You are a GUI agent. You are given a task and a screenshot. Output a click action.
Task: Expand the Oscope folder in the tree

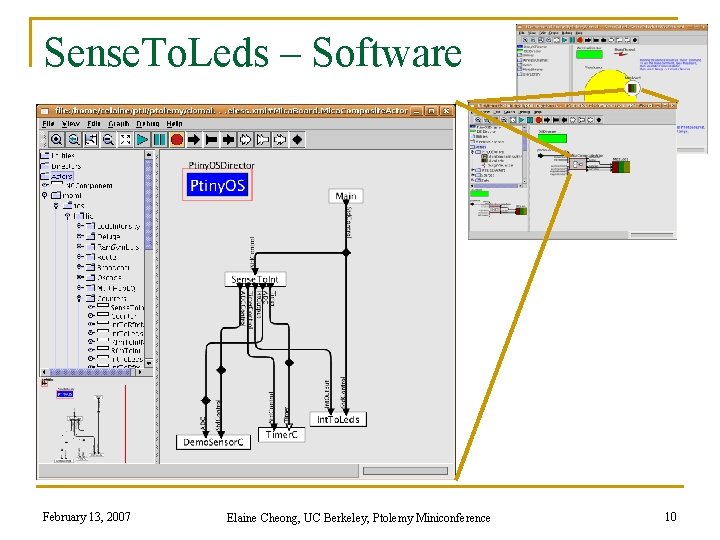(x=80, y=277)
